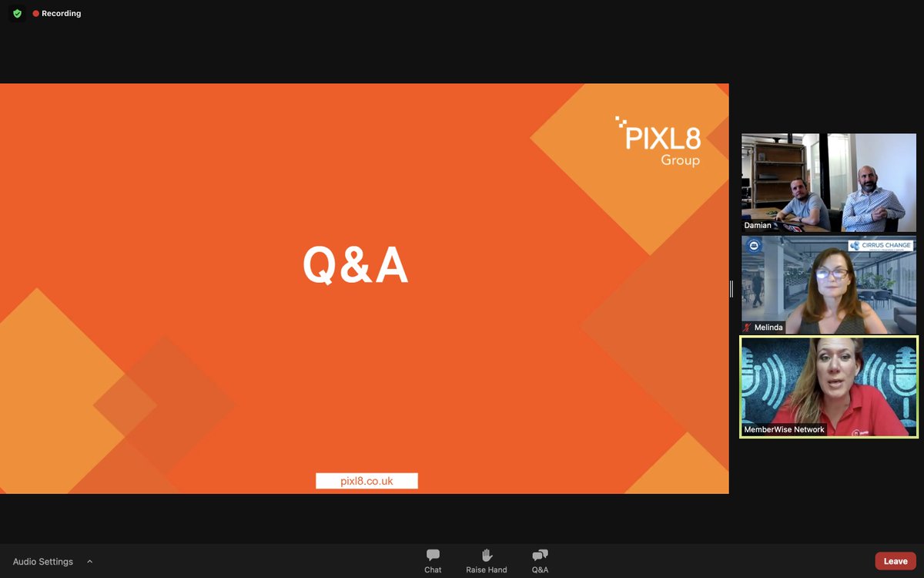This screenshot has height=578, width=924.
Task: Click the red Recording indicator
Action: (x=57, y=13)
